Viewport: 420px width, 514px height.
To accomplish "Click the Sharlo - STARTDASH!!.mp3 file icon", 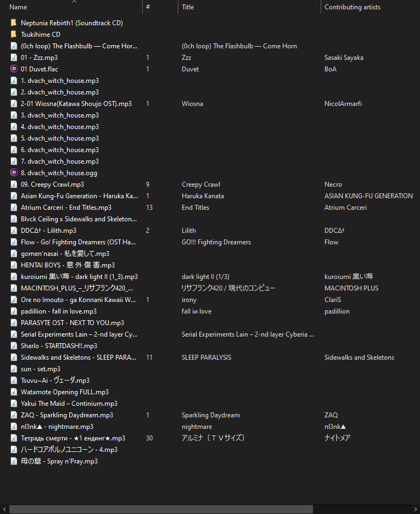I will coord(14,346).
